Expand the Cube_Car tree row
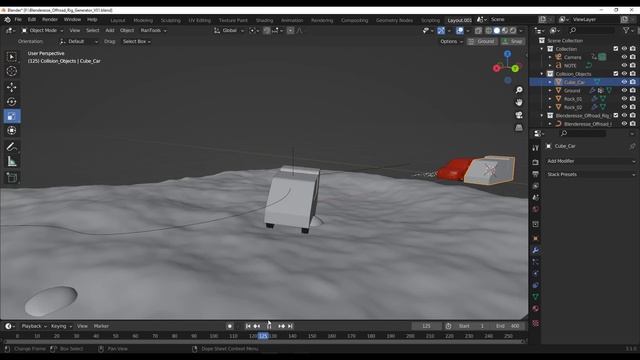 pyautogui.click(x=550, y=82)
